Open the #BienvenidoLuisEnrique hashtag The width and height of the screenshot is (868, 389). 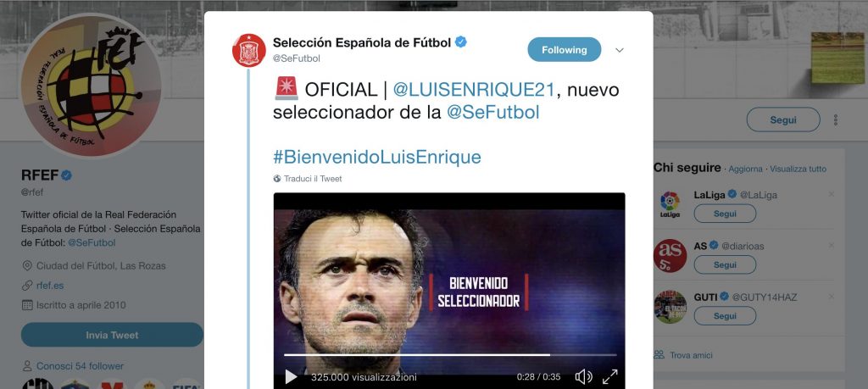click(377, 157)
